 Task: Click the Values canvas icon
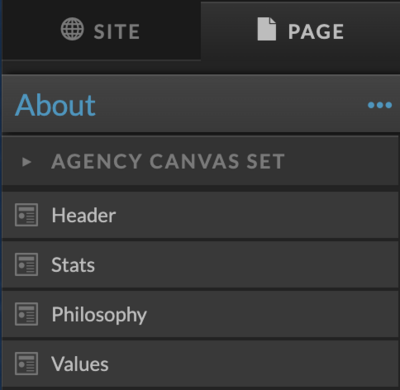click(x=26, y=364)
